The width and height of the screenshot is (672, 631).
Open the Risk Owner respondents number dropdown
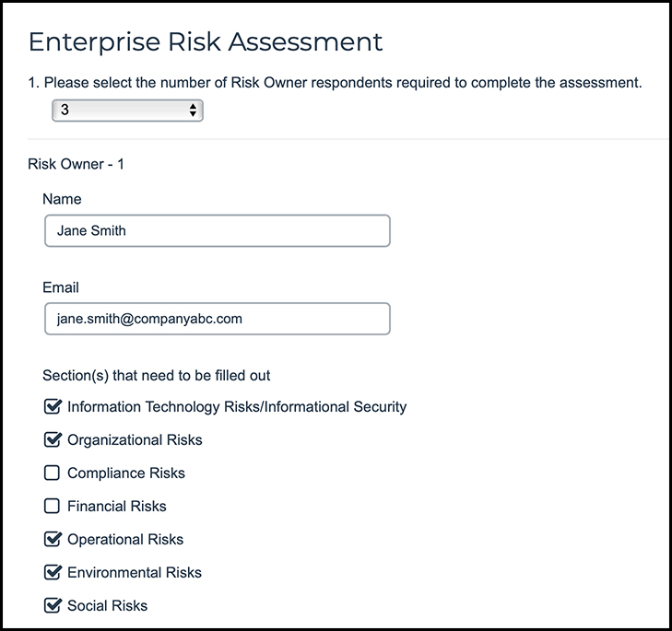point(126,111)
